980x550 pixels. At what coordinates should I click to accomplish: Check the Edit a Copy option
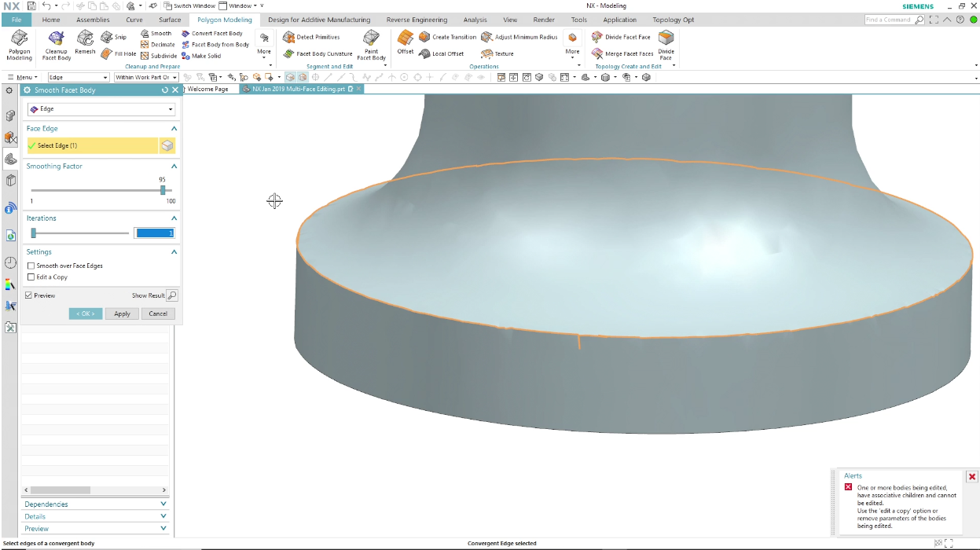(31, 277)
